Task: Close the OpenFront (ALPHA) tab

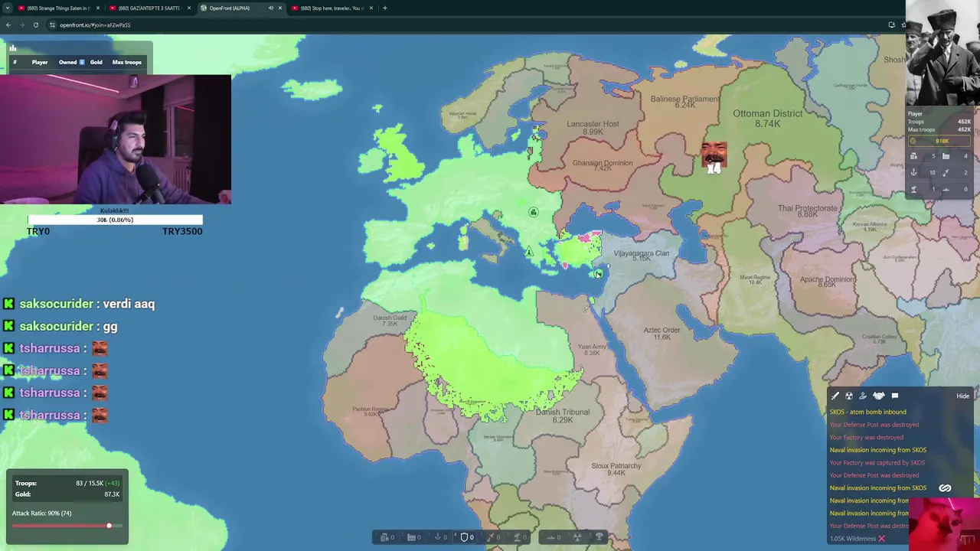Action: pos(279,8)
